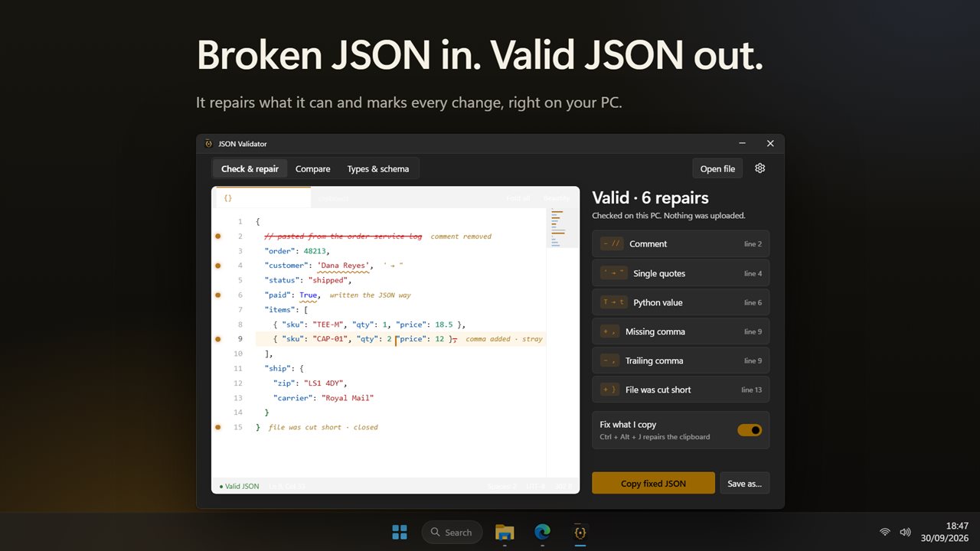Image resolution: width=980 pixels, height=551 pixels.
Task: Open settings with the gear icon
Action: pyautogui.click(x=759, y=168)
